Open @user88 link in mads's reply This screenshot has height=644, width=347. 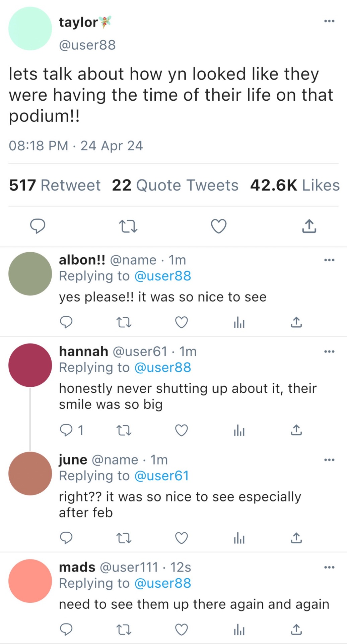162,583
